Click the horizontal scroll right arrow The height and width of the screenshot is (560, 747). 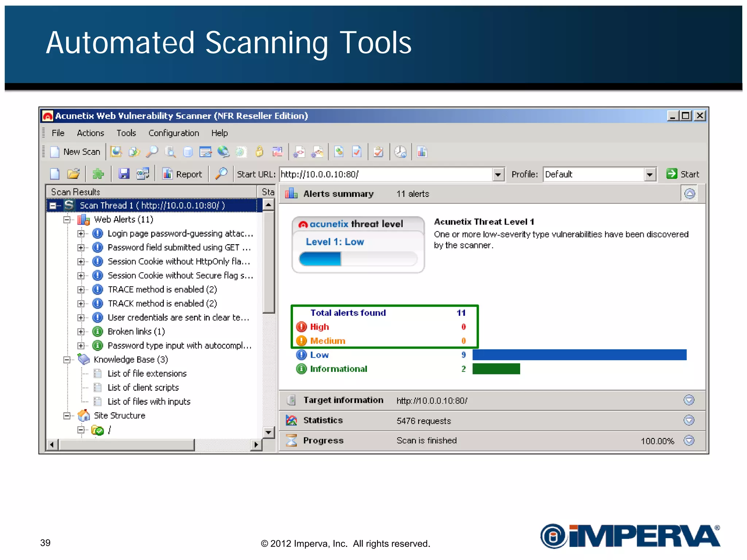[256, 445]
